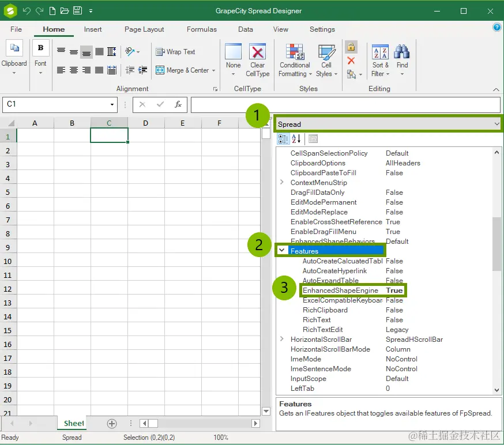Image resolution: width=504 pixels, height=445 pixels.
Task: Sort properties alphabetically
Action: pyautogui.click(x=296, y=139)
